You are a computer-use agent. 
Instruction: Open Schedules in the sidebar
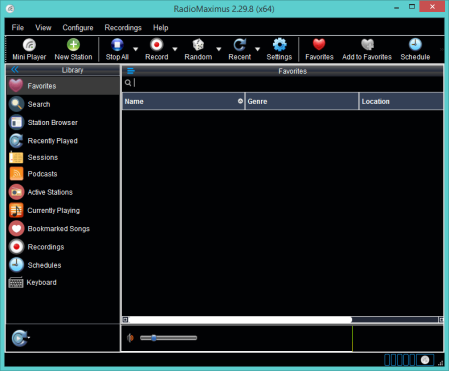63,265
